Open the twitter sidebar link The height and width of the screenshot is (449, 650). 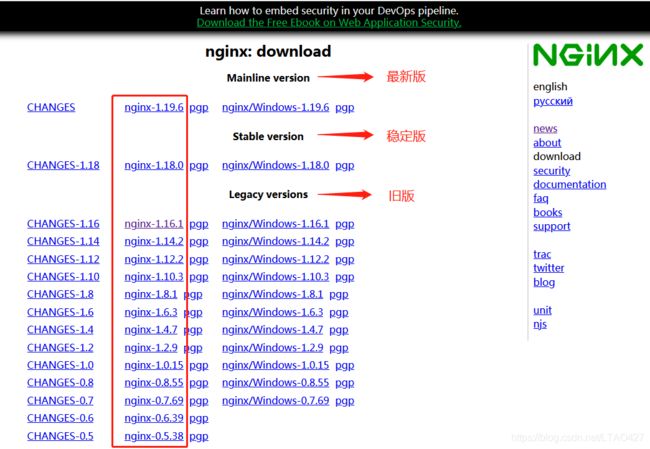[549, 268]
